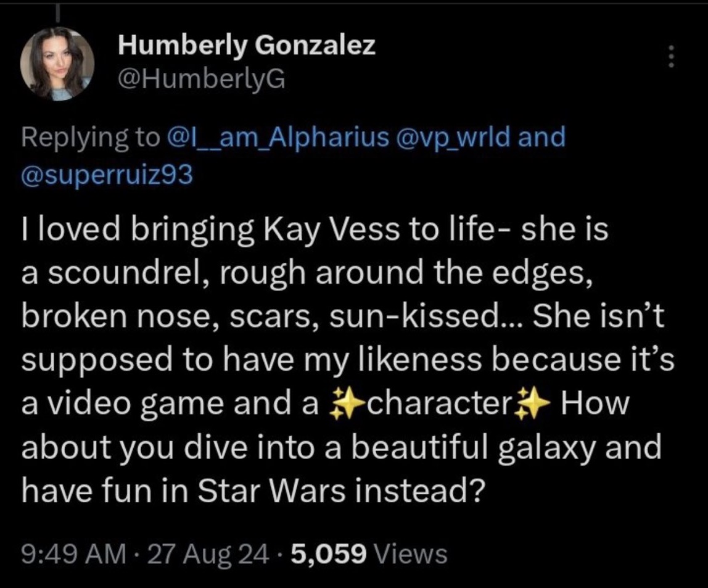Click the word "character" between the sparkles
Viewport: 708px width, 588px height.
[x=434, y=404]
